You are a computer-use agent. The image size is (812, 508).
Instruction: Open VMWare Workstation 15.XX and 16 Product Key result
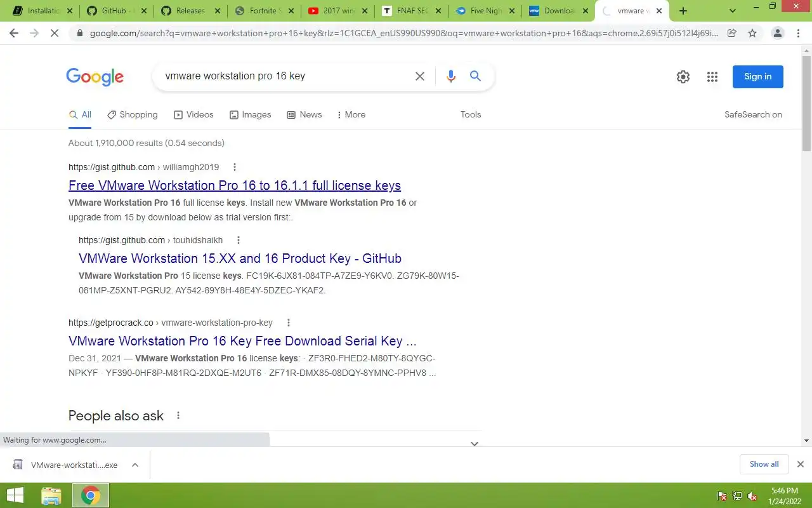click(x=240, y=258)
